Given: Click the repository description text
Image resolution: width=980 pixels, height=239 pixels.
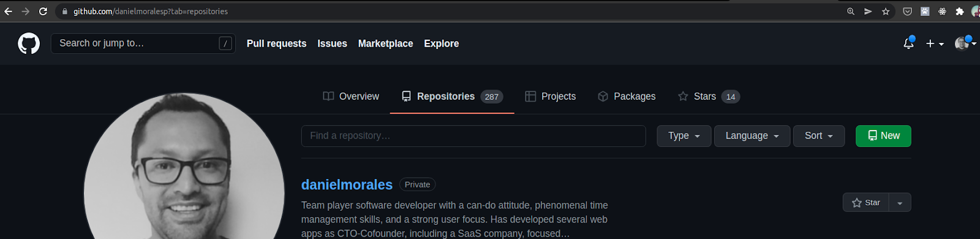Looking at the screenshot, I should coord(454,219).
